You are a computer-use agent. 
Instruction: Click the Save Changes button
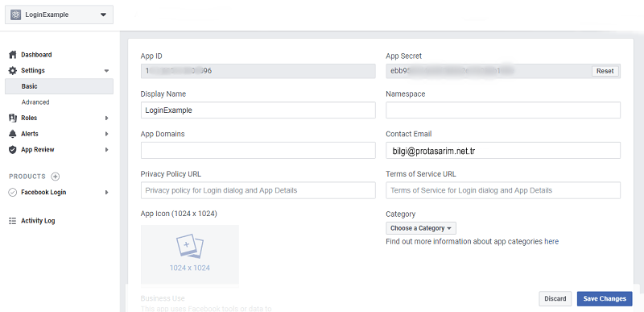click(605, 299)
